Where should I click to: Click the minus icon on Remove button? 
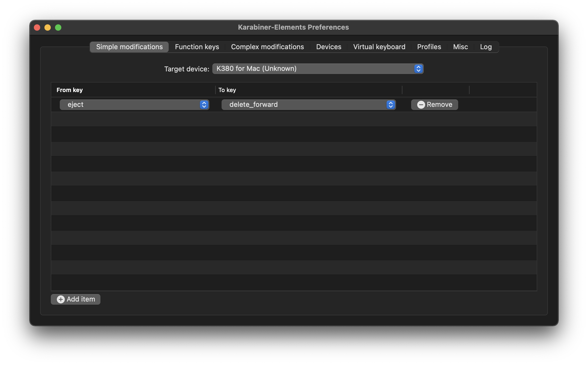click(421, 105)
